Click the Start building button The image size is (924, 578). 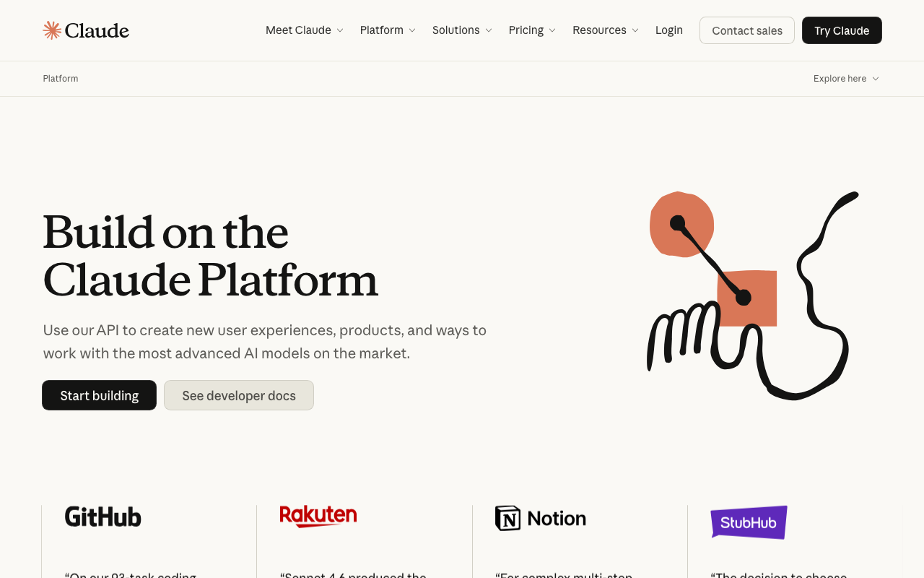point(100,395)
